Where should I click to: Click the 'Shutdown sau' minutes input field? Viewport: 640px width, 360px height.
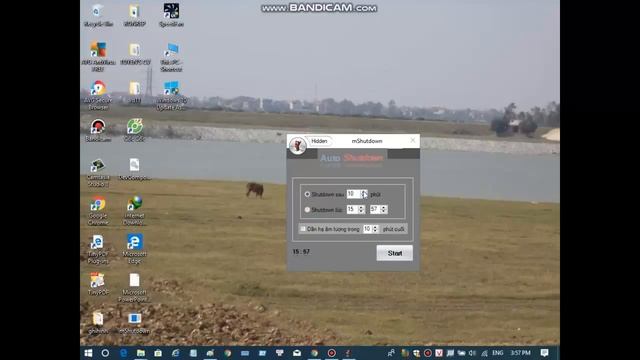(x=353, y=194)
